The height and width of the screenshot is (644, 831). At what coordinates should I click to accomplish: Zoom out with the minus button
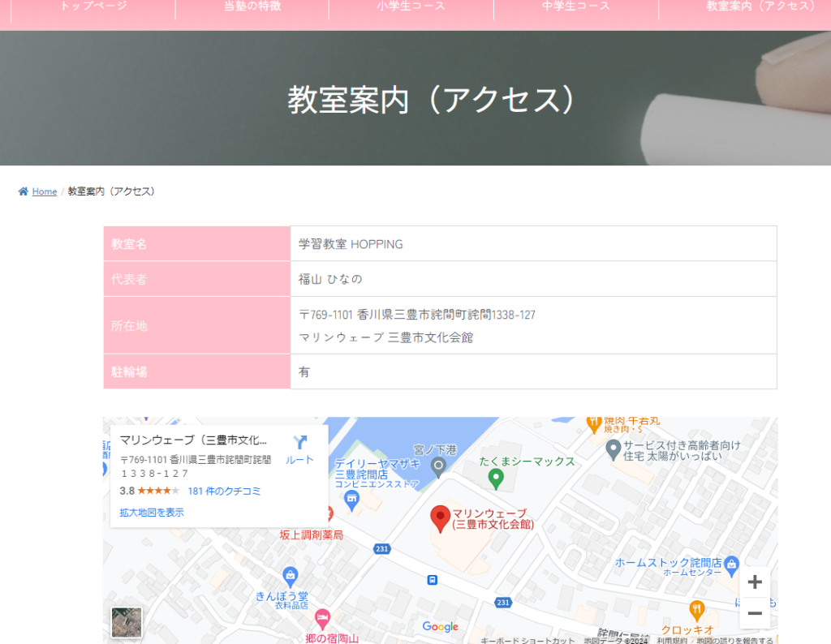pyautogui.click(x=755, y=614)
